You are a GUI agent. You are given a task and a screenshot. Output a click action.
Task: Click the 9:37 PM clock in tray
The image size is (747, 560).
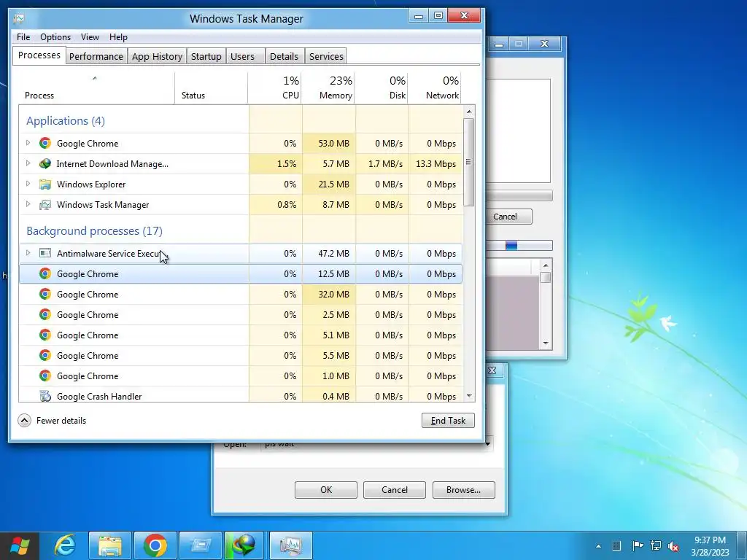(x=710, y=540)
